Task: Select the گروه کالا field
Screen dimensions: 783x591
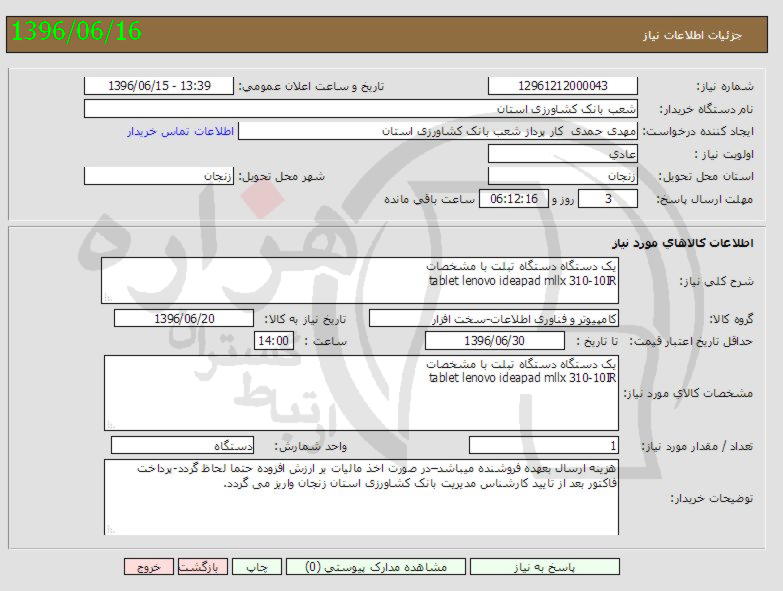Action: 494,318
